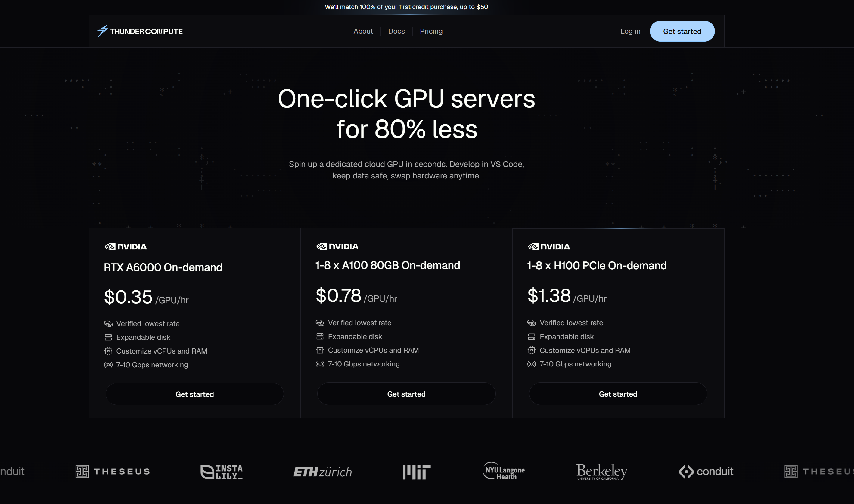
Task: Click Get started under the H100 PCIe plan
Action: (618, 394)
